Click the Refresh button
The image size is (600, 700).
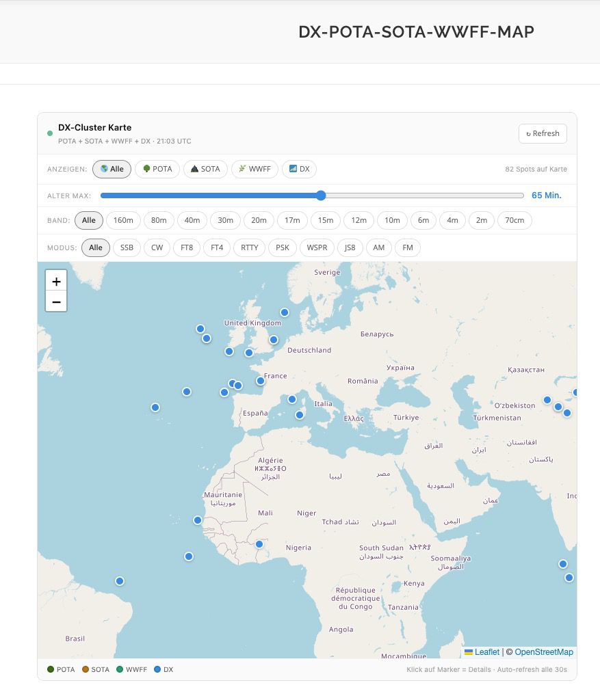coord(543,134)
